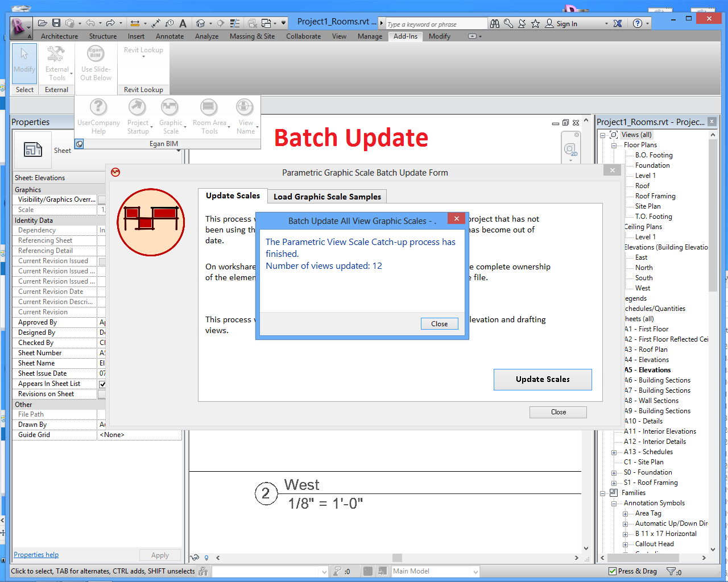Select the South elevation view in browser
Screen dimensions: 728x582
coord(644,278)
